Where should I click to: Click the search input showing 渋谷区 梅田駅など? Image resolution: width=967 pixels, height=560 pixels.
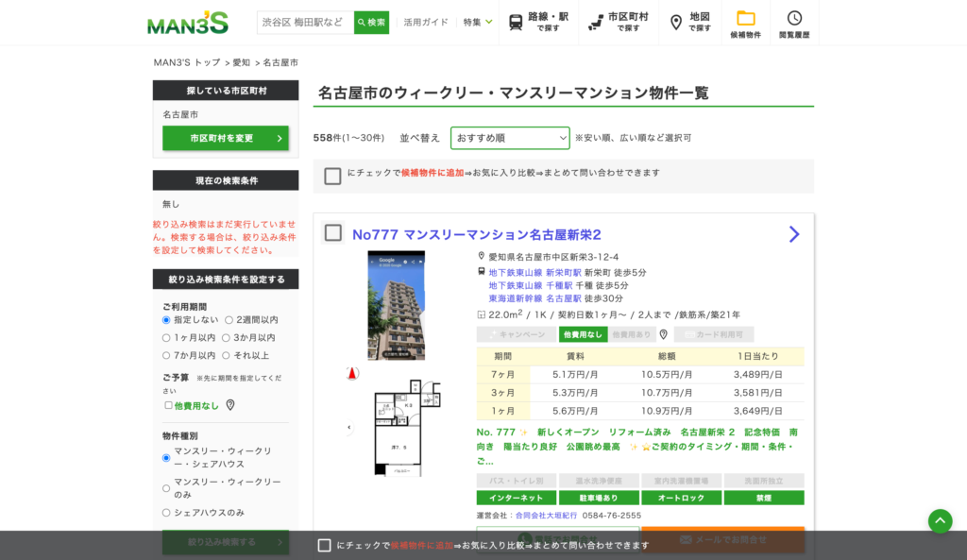point(302,21)
